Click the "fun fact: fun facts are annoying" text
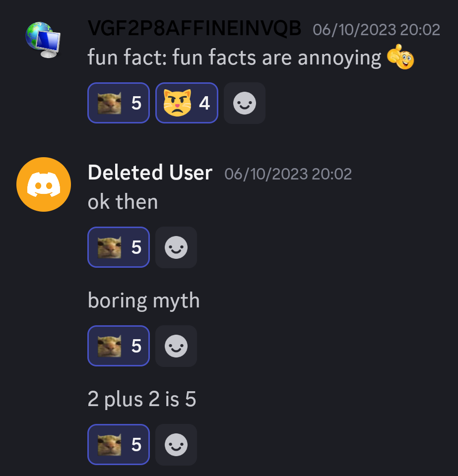458x476 pixels. tap(234, 58)
